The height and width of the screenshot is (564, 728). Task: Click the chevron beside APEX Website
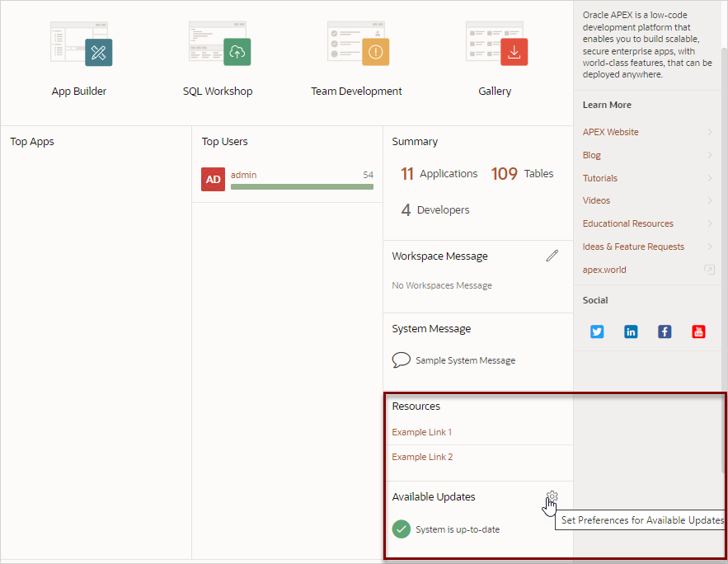710,132
